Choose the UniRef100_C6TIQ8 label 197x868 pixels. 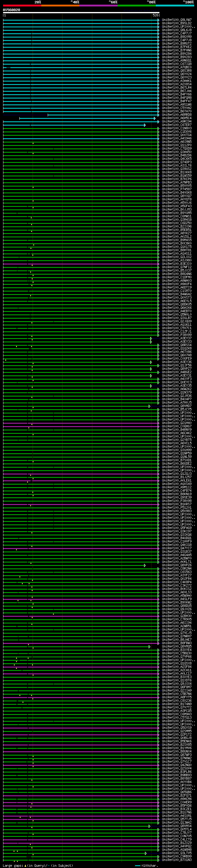tap(176, 64)
